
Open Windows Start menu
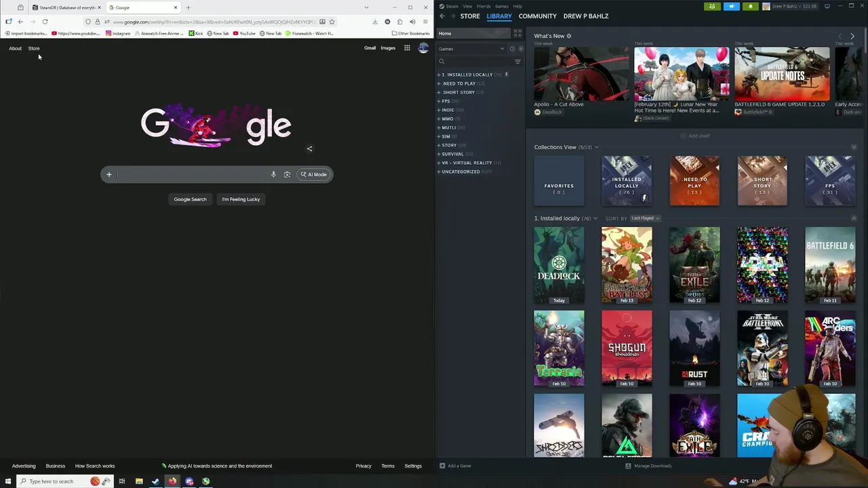pyautogui.click(x=8, y=481)
